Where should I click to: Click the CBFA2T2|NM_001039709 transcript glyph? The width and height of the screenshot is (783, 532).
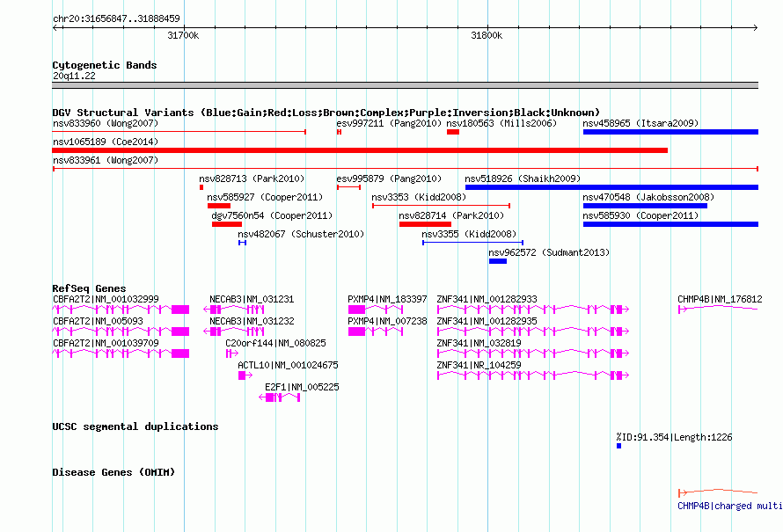(x=121, y=353)
